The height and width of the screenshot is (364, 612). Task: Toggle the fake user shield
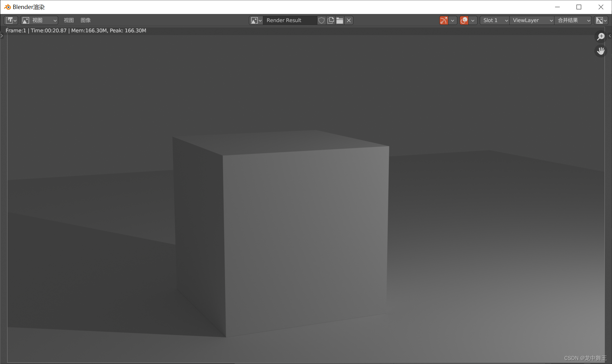(321, 20)
